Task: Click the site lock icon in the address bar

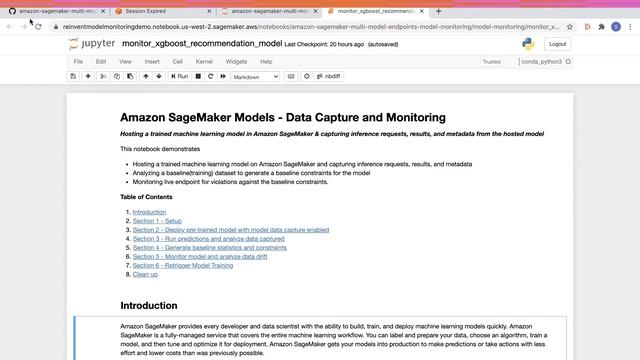Action: [56, 27]
